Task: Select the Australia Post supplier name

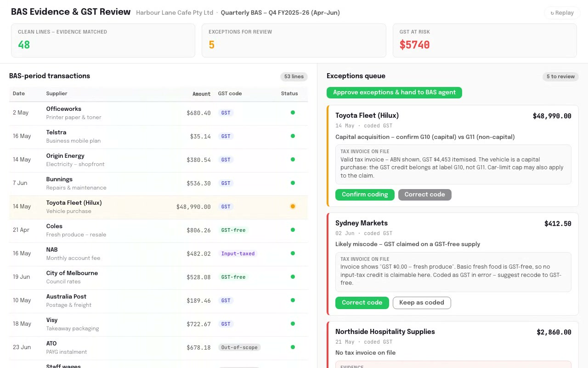Action: coord(66,297)
